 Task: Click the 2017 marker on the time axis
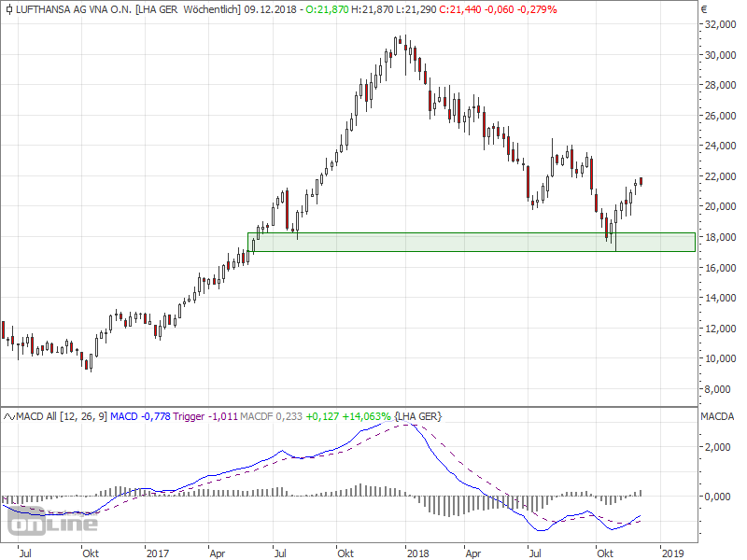pyautogui.click(x=157, y=553)
